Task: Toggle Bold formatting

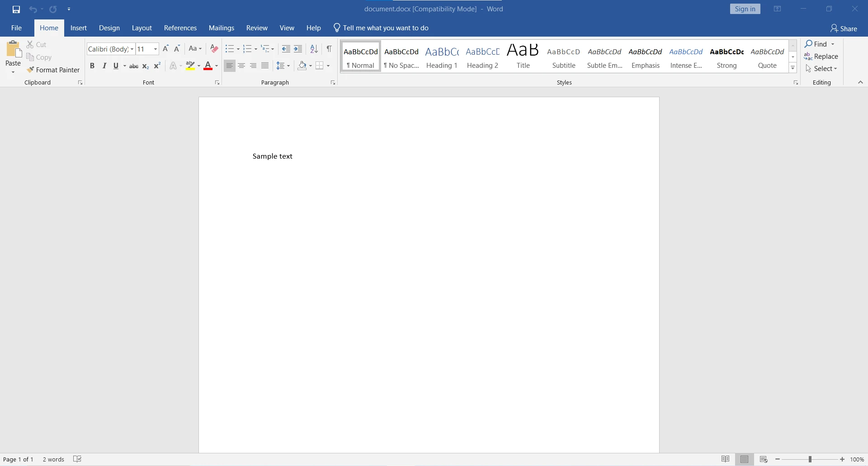Action: click(x=92, y=66)
